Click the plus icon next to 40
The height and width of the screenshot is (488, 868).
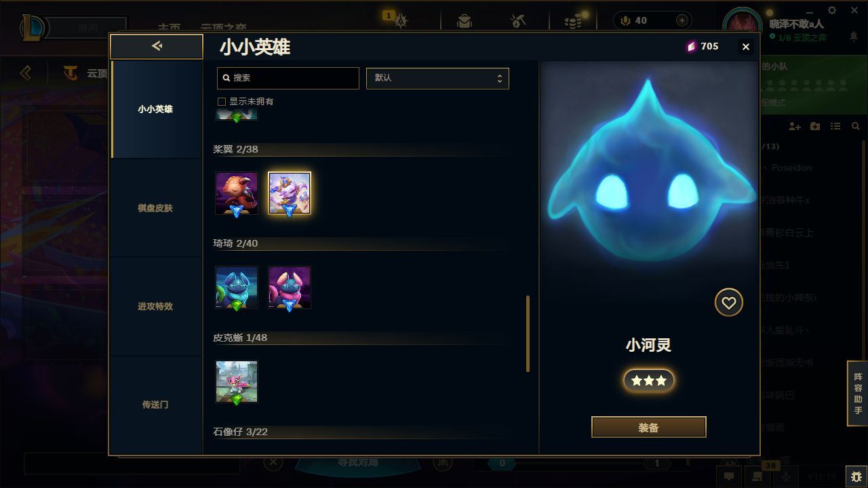coord(682,20)
